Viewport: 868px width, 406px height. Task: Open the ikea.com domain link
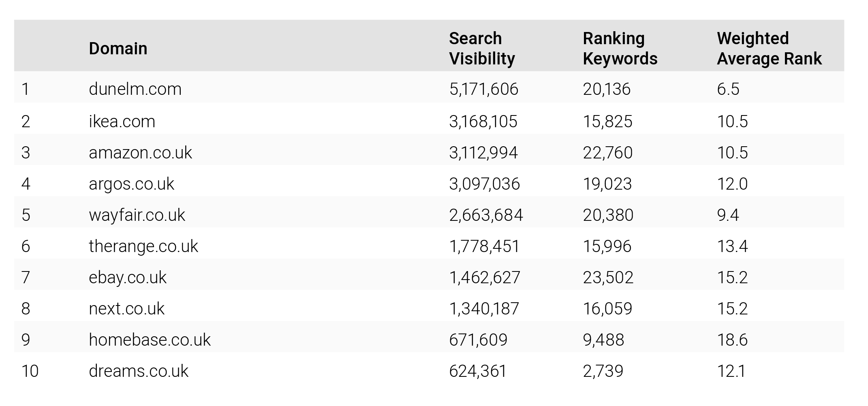(122, 122)
